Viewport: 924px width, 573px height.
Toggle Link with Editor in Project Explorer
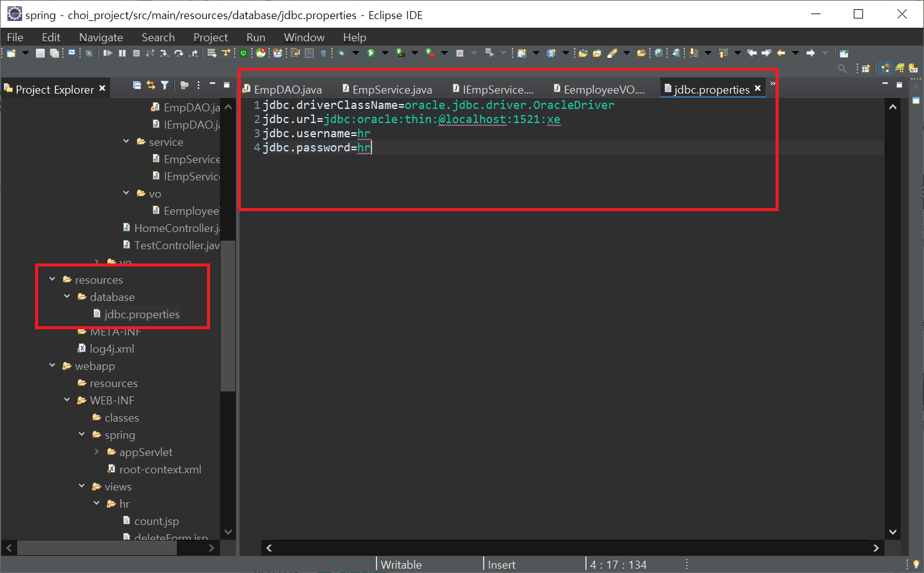[x=152, y=85]
